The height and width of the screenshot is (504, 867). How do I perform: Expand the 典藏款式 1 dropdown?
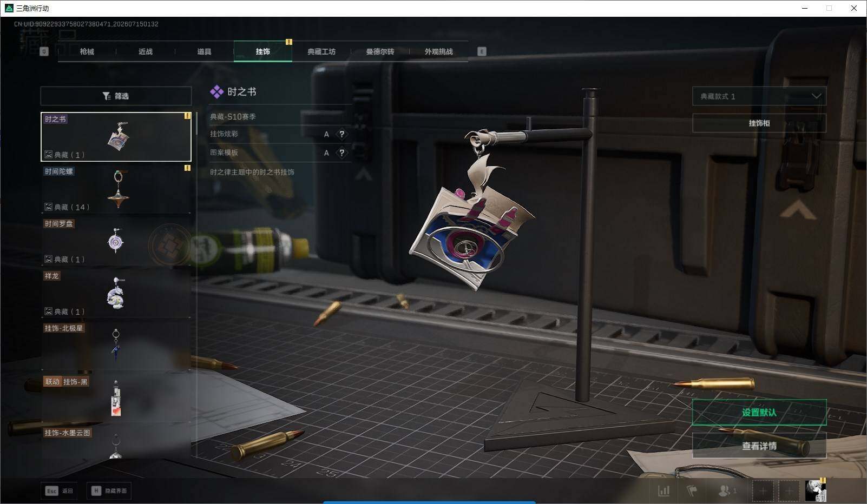click(759, 96)
